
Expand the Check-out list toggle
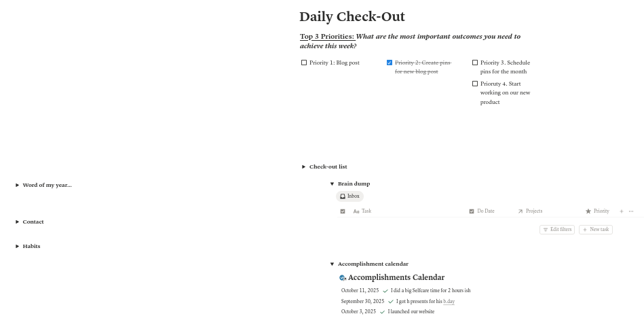tap(304, 166)
